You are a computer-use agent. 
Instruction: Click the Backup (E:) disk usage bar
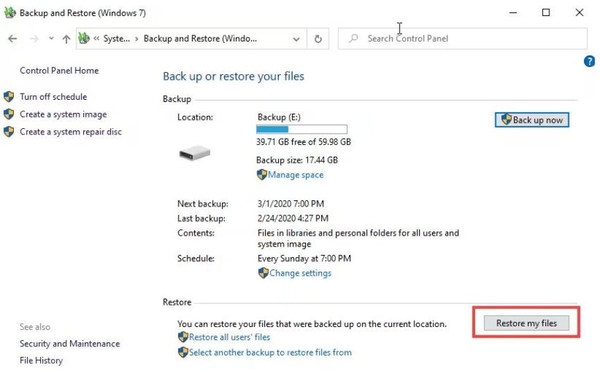[302, 129]
